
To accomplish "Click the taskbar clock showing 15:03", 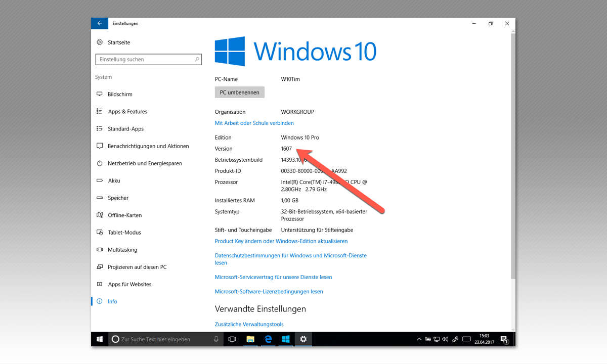I will coord(485,339).
